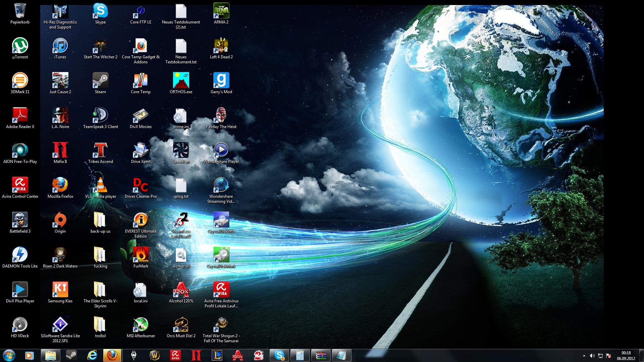Open the TeamSpeak 3 Client shortcut
The width and height of the screenshot is (644, 362).
(x=100, y=118)
